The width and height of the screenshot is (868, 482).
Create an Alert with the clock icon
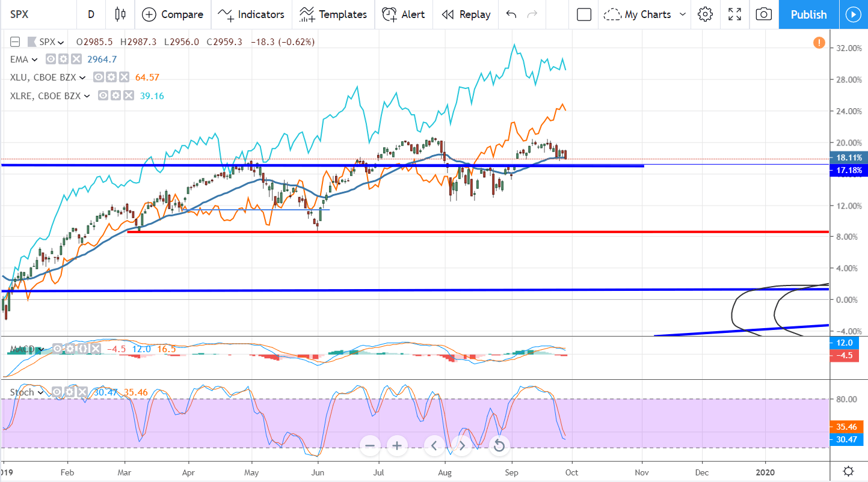[x=403, y=14]
